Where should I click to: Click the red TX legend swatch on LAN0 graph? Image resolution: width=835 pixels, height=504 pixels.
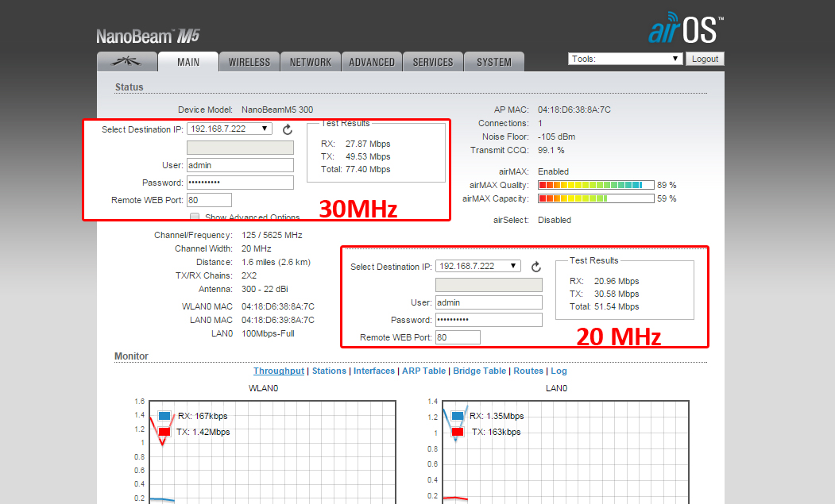(x=458, y=432)
